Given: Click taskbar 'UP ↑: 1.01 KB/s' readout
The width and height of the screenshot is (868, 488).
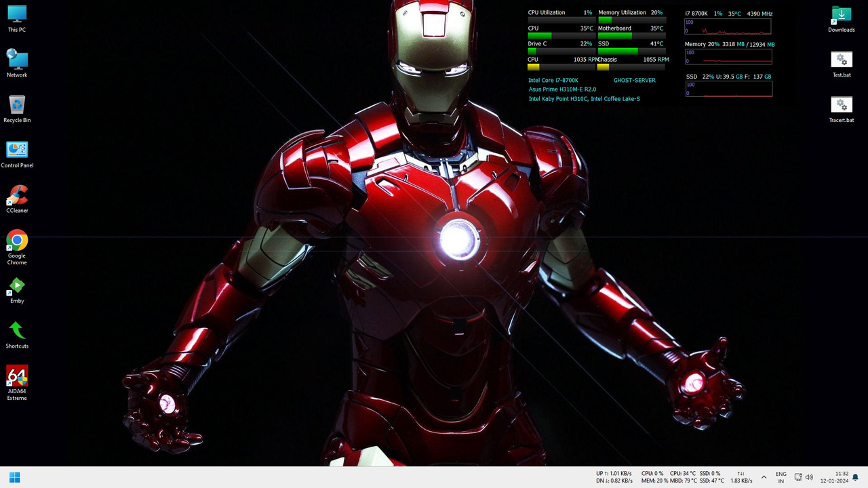Looking at the screenshot, I should (614, 473).
